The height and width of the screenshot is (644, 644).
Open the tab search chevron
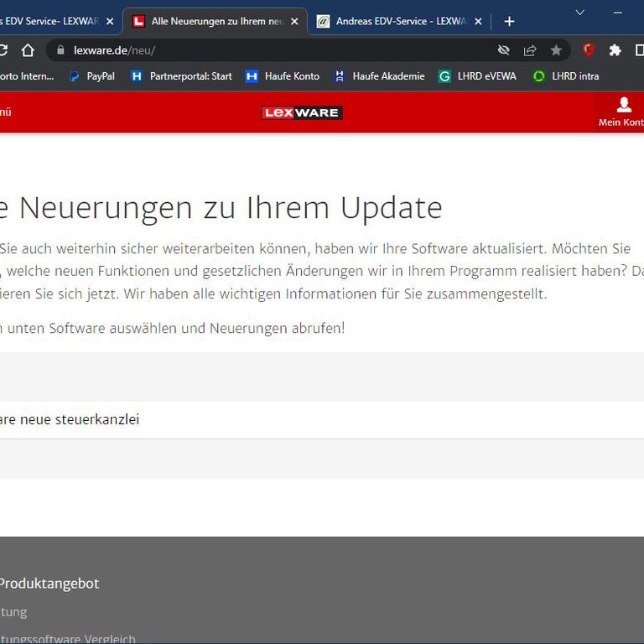pyautogui.click(x=580, y=13)
